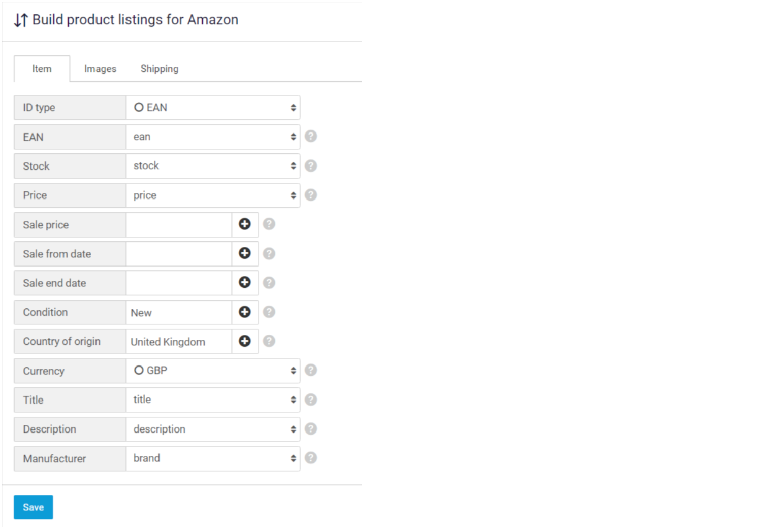
Task: Open the Description field dropdown
Action: click(213, 428)
